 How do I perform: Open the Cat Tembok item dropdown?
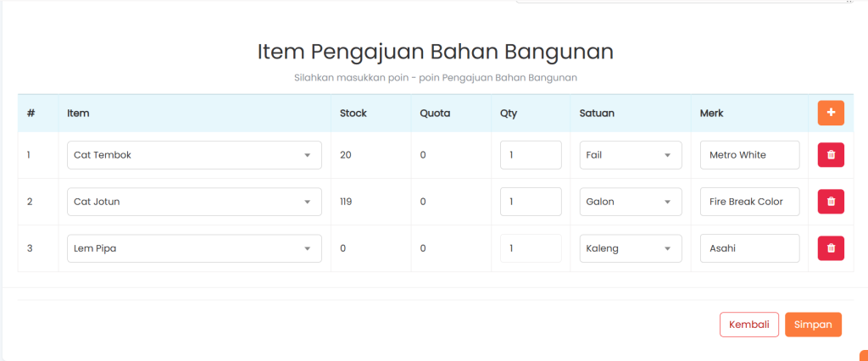click(194, 155)
